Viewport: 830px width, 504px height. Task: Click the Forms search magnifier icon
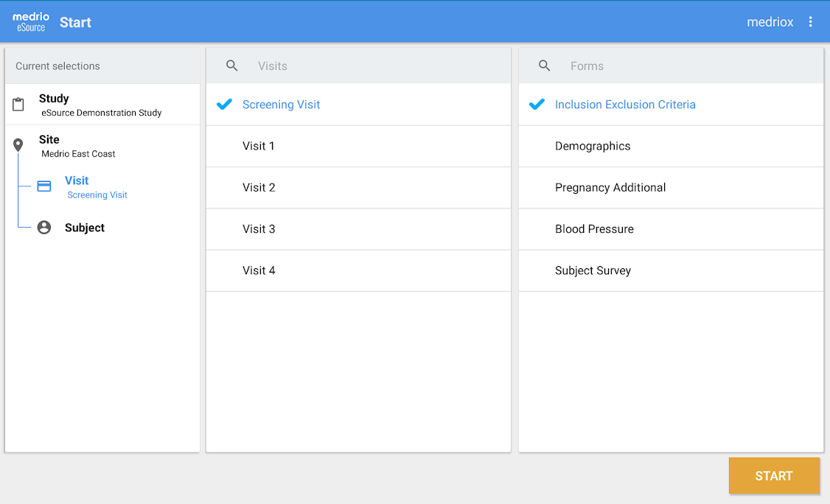(545, 66)
